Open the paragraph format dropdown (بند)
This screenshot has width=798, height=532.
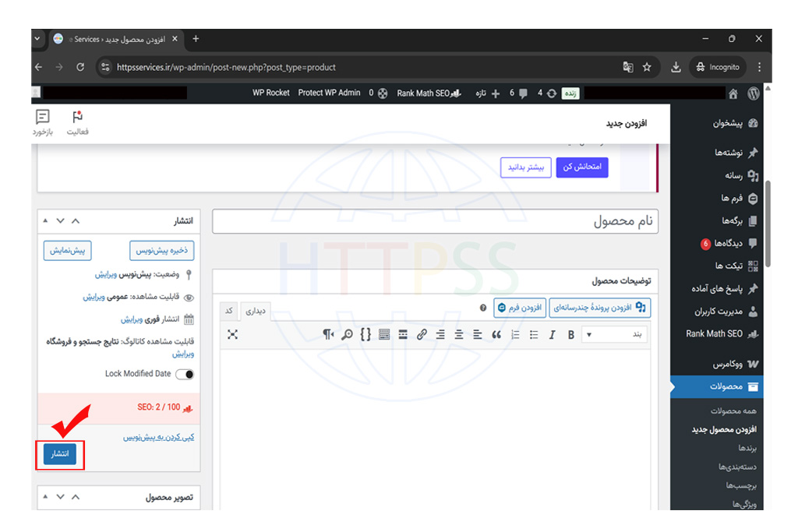(614, 334)
